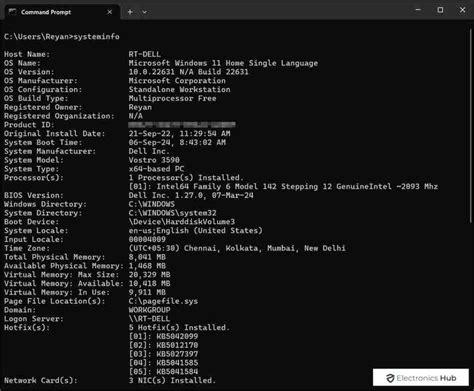Image resolution: width=474 pixels, height=391 pixels.
Task: Click input locale value '00004009'
Action: 147,239
